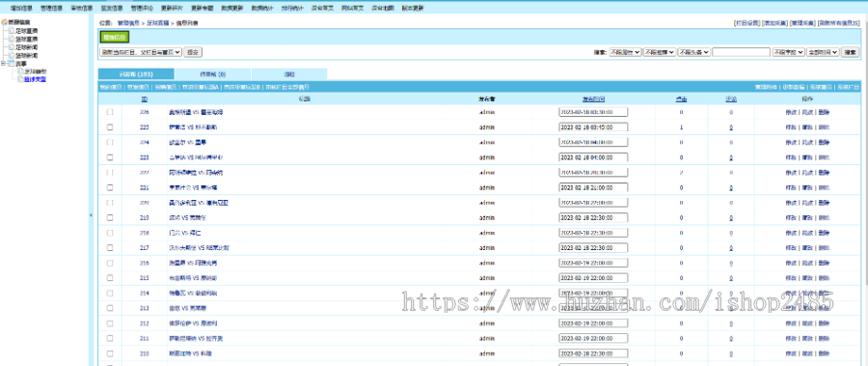Click the date field of row ID 226
Screen dimensions: 868x366
tap(593, 112)
